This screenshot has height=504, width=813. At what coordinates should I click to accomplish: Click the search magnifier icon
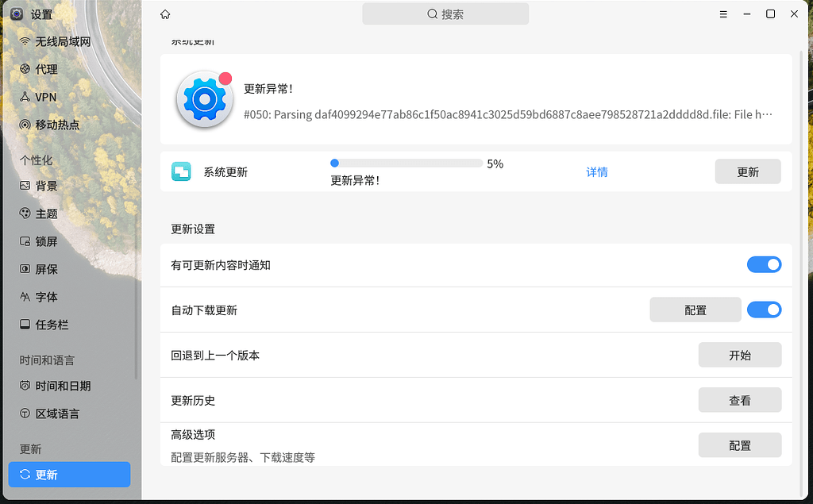coord(432,14)
